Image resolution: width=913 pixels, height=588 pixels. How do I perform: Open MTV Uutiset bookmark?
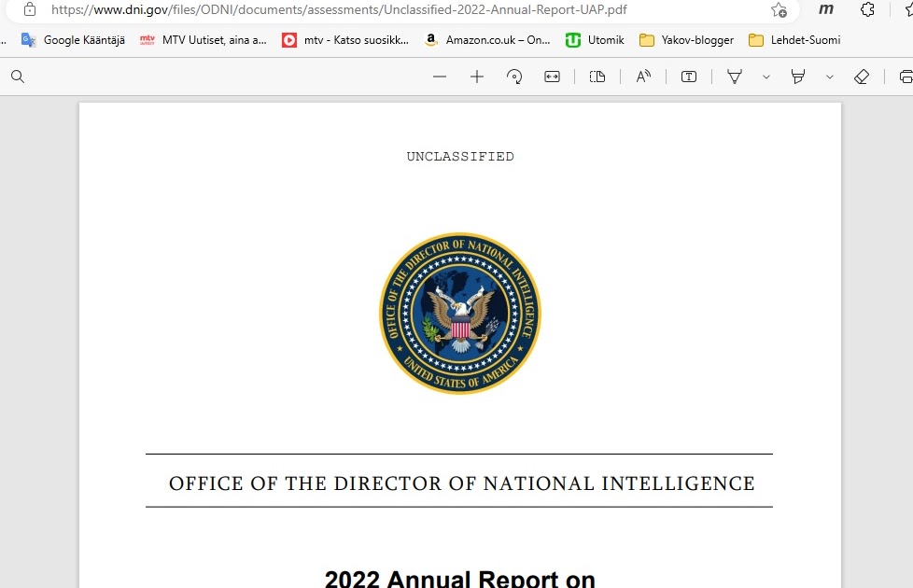(204, 39)
